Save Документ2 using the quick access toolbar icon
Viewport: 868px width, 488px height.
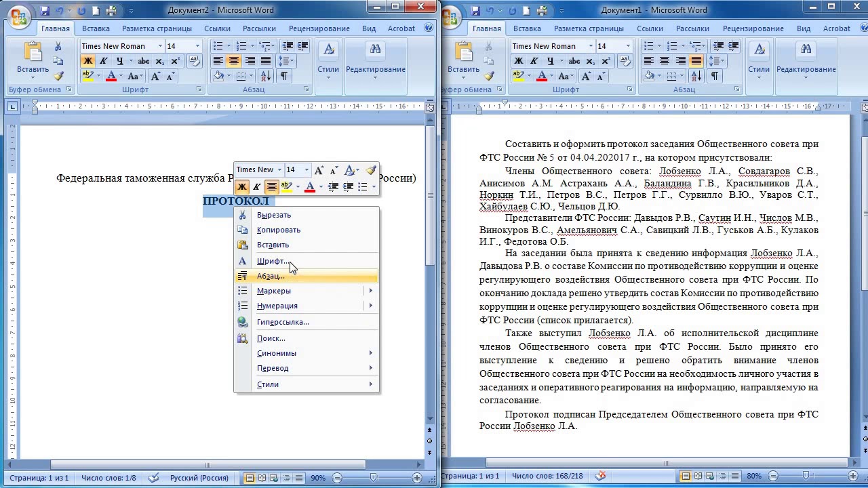click(x=45, y=11)
